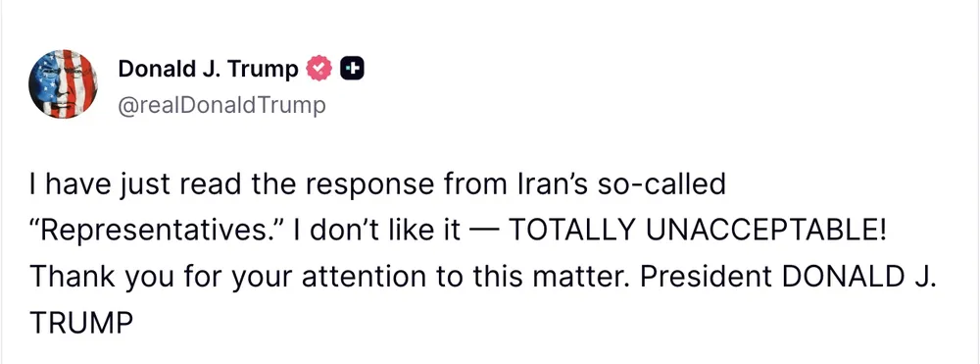Visit the @realDonaldTrump handle link
This screenshot has height=364, width=980.
click(221, 105)
